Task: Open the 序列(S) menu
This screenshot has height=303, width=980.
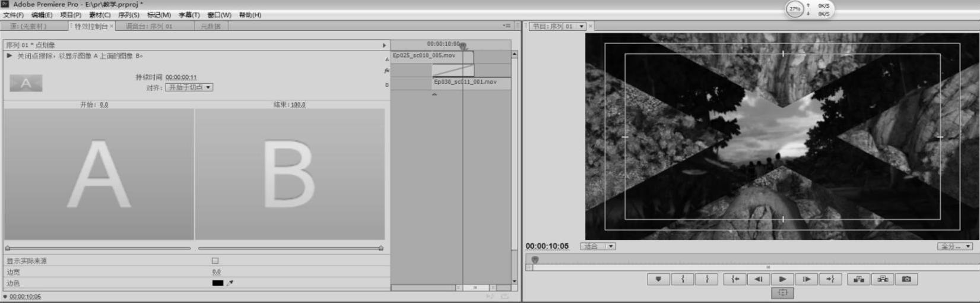Action: click(129, 15)
